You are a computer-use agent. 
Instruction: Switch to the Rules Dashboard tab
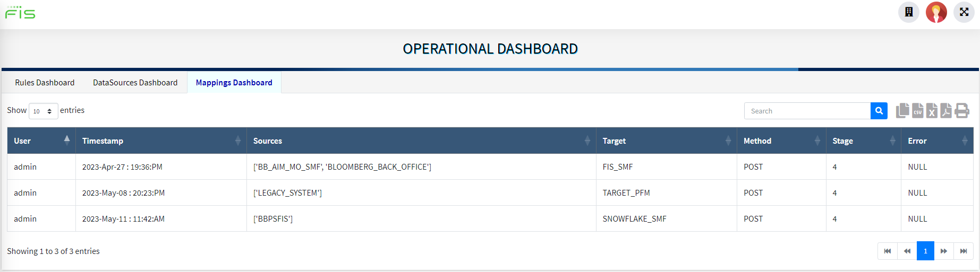[x=45, y=83]
